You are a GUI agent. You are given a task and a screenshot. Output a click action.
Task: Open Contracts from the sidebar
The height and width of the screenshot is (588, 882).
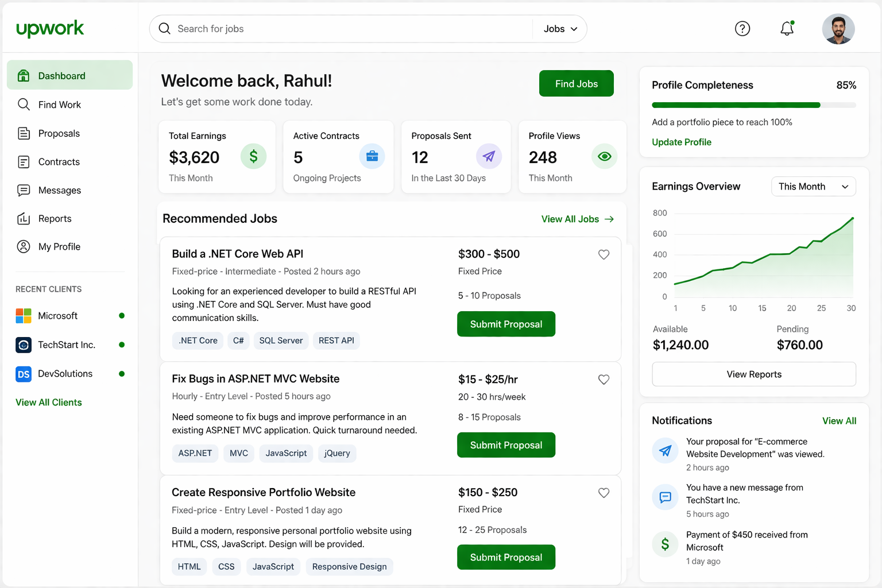(x=24, y=161)
